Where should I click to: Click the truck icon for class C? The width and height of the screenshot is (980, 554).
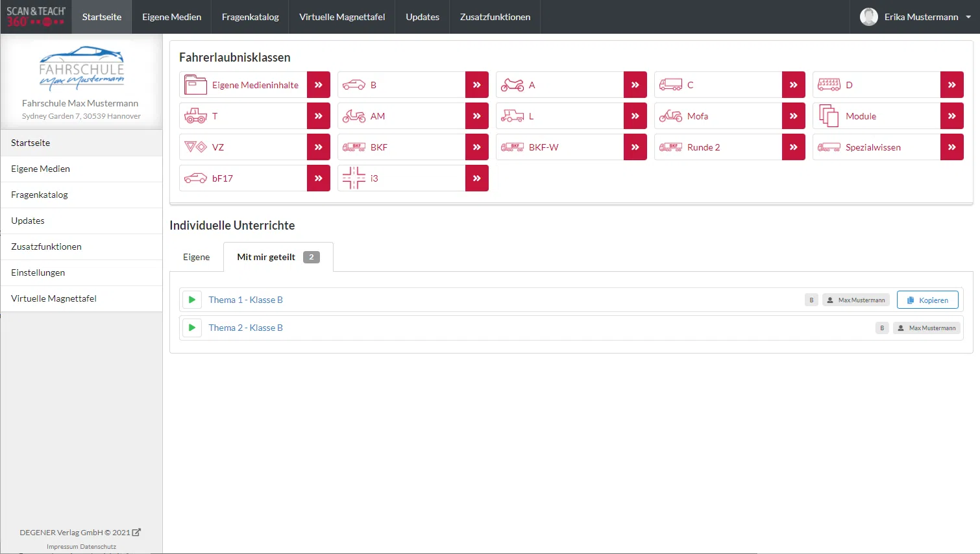670,85
